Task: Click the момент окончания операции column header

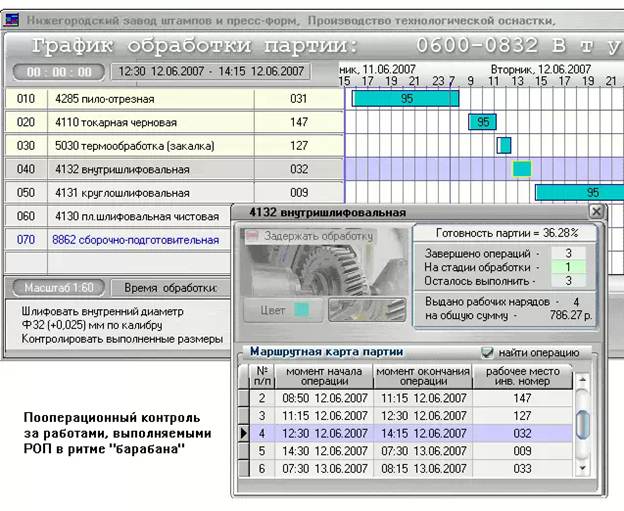Action: [x=423, y=376]
